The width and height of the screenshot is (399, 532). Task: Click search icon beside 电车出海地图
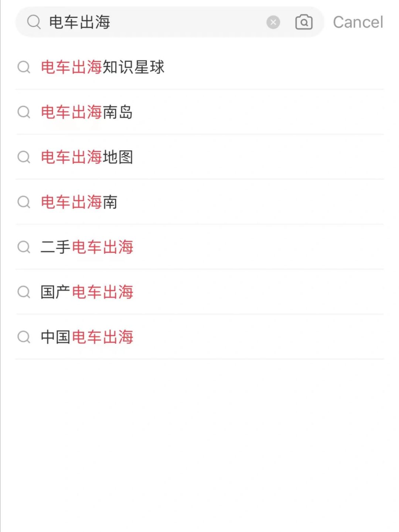point(24,157)
